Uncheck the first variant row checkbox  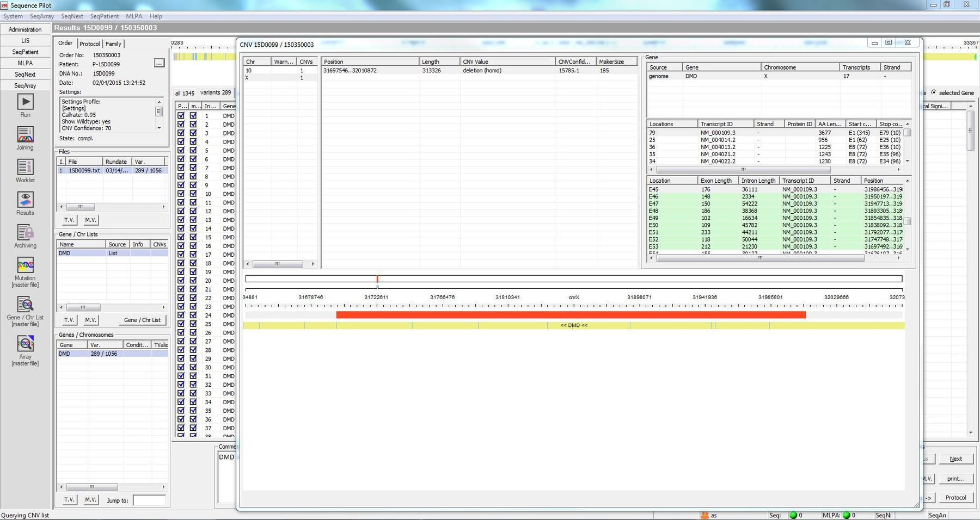tap(181, 115)
